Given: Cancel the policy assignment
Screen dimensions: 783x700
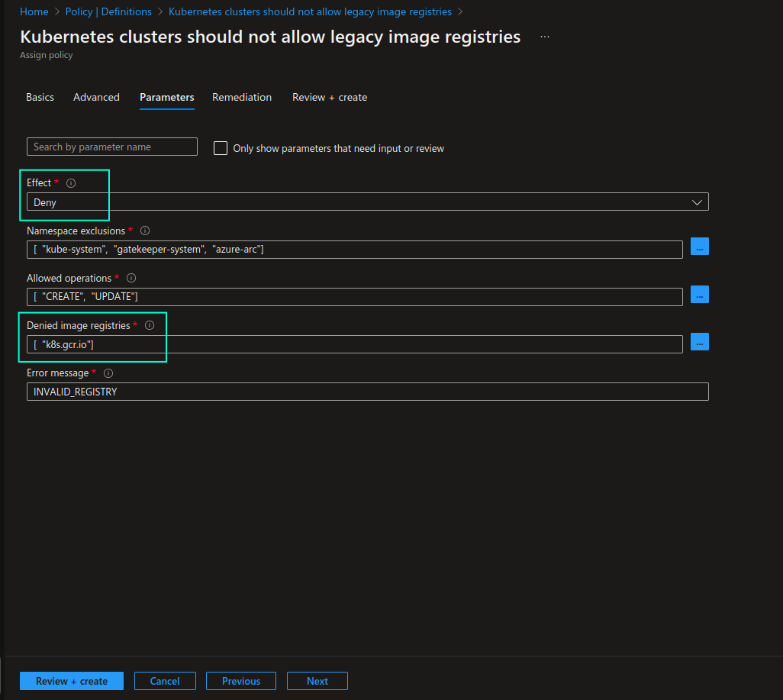Looking at the screenshot, I should coord(165,681).
